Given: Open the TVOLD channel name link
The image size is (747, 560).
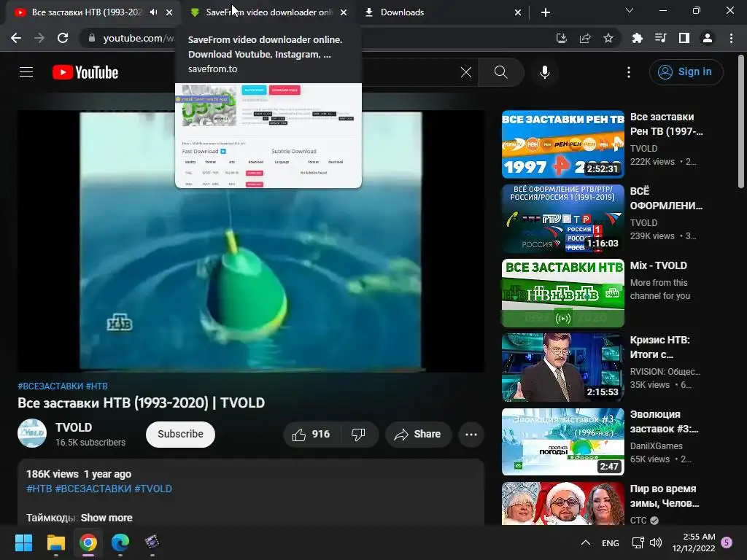Looking at the screenshot, I should coord(74,427).
